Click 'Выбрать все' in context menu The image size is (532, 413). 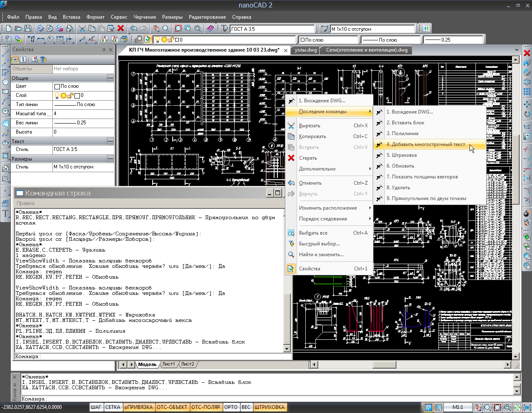313,233
